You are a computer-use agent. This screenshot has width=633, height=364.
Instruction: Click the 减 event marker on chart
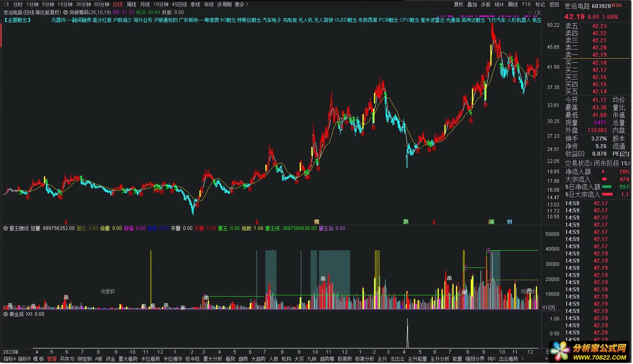click(491, 222)
